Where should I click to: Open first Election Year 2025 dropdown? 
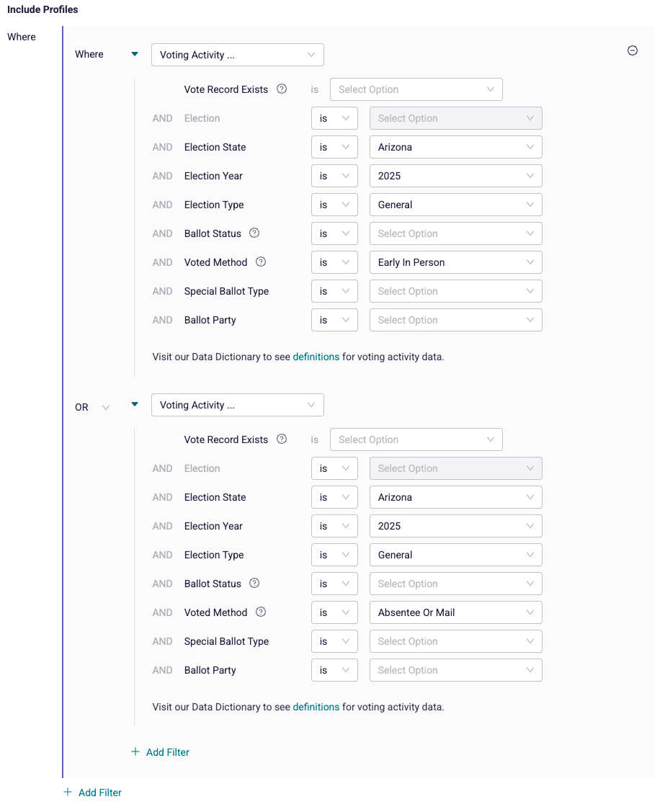tap(456, 176)
